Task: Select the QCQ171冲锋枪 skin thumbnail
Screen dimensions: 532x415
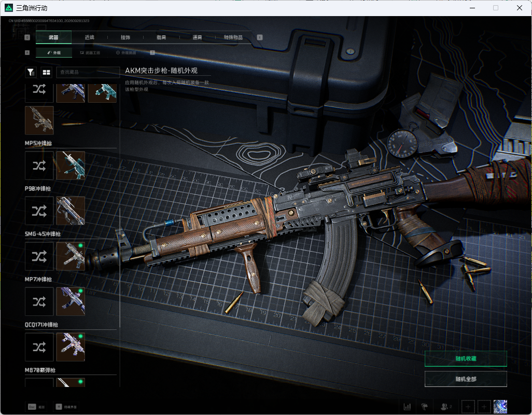Action: [x=71, y=347]
